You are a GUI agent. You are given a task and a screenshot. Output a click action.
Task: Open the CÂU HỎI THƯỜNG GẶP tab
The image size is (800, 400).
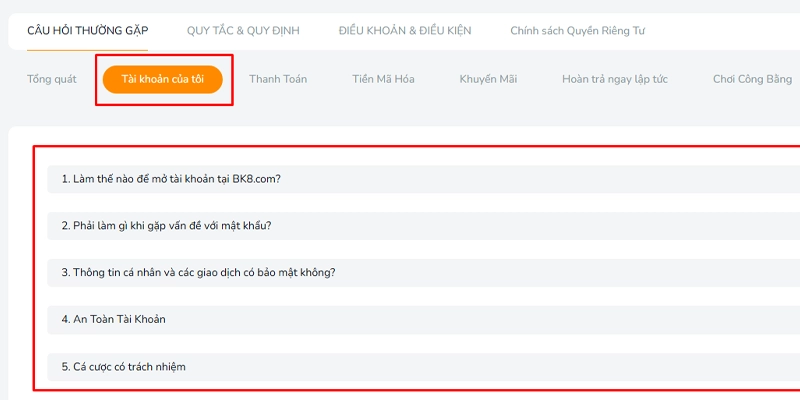click(88, 31)
